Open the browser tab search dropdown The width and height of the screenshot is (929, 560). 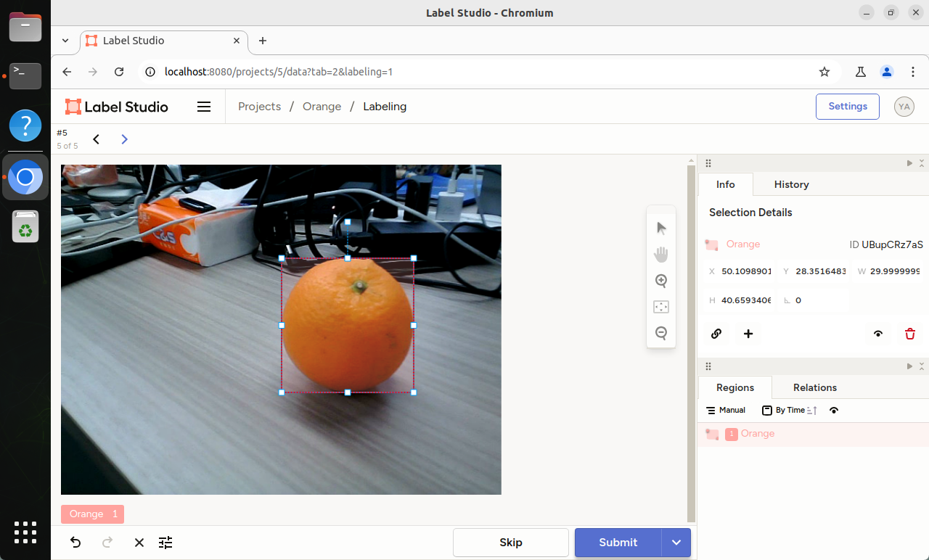click(x=65, y=41)
